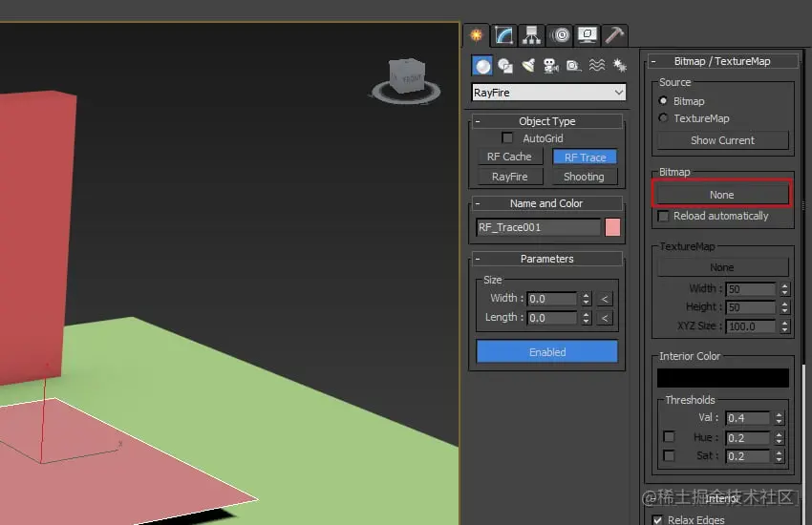Select the Lights category icon
Viewport: 812px width, 525px height.
tap(528, 66)
